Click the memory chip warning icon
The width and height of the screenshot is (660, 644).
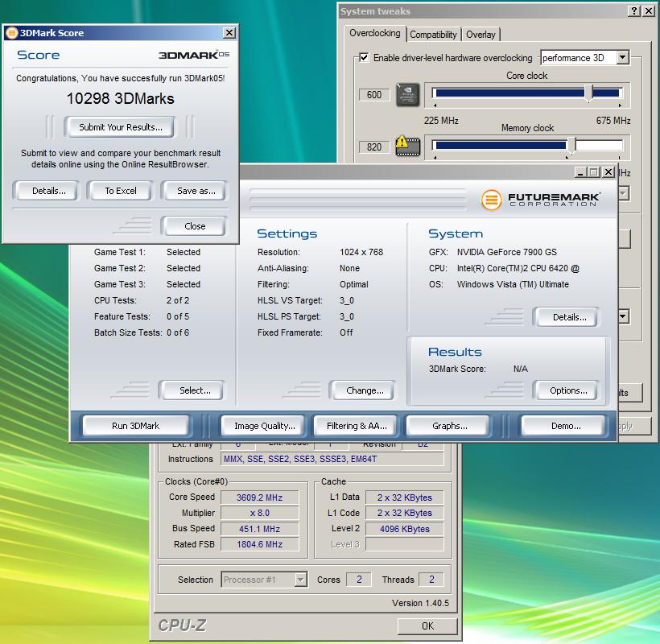click(408, 147)
